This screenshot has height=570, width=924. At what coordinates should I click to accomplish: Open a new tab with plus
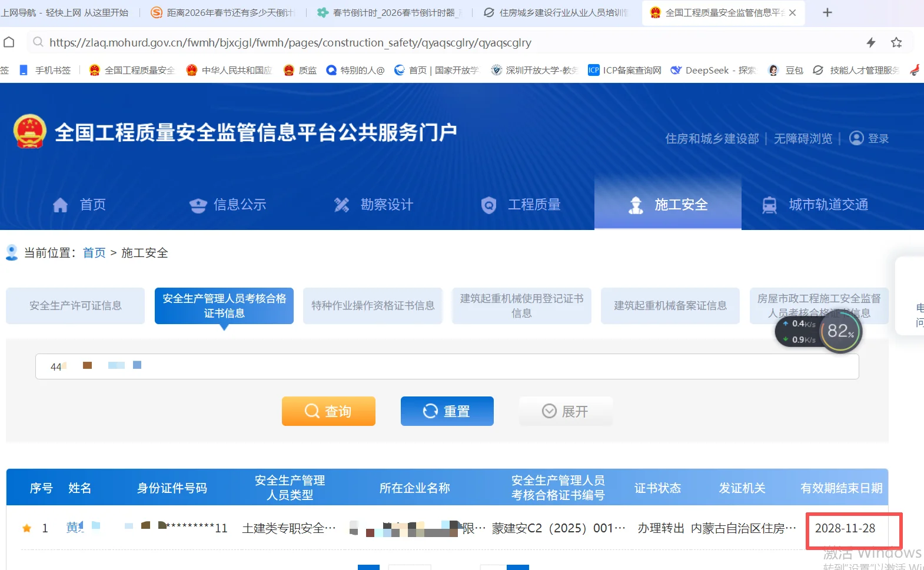[827, 12]
